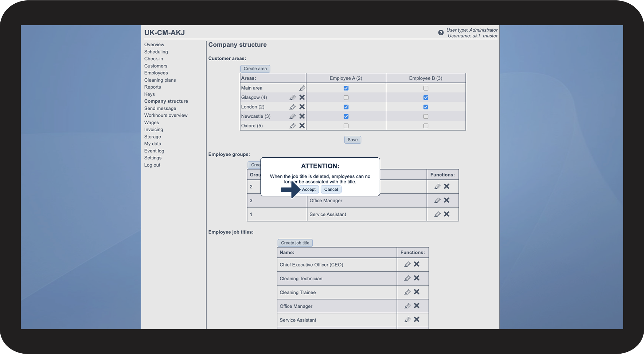This screenshot has height=354, width=644.
Task: Navigate to Customers
Action: pyautogui.click(x=156, y=66)
